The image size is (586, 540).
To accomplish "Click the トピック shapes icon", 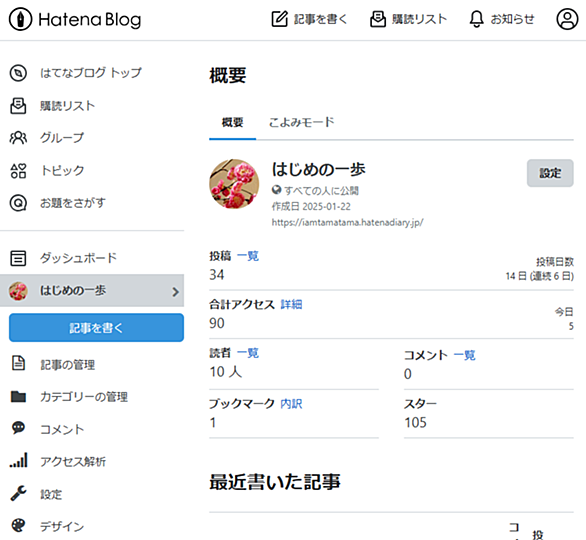I will (x=18, y=171).
